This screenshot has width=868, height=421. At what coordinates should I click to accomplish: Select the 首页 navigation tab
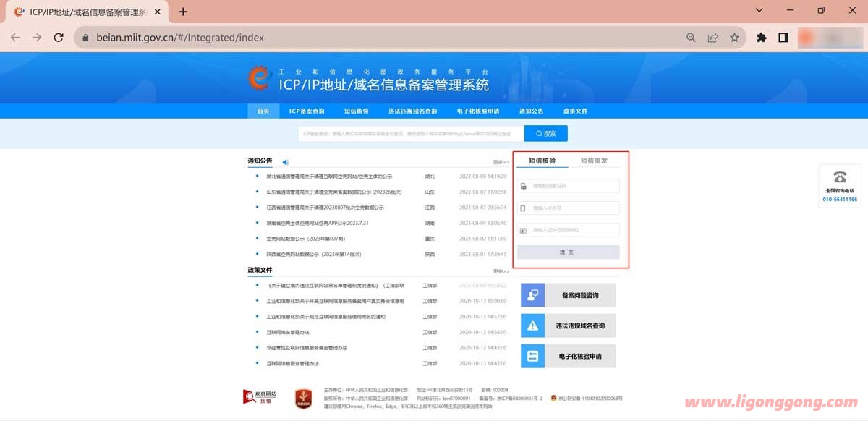263,111
